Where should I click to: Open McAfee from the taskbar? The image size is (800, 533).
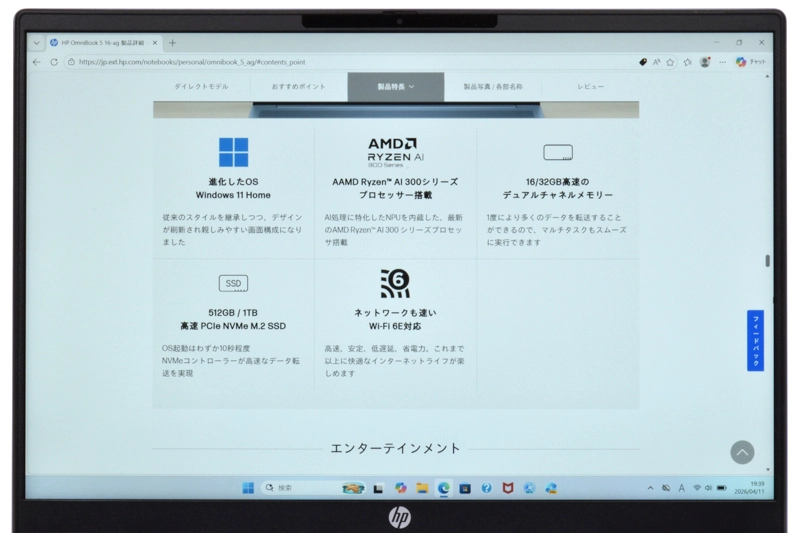[x=508, y=488]
